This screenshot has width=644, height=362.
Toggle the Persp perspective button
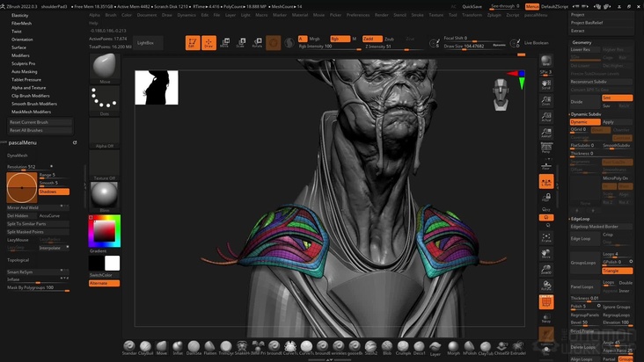545,148
